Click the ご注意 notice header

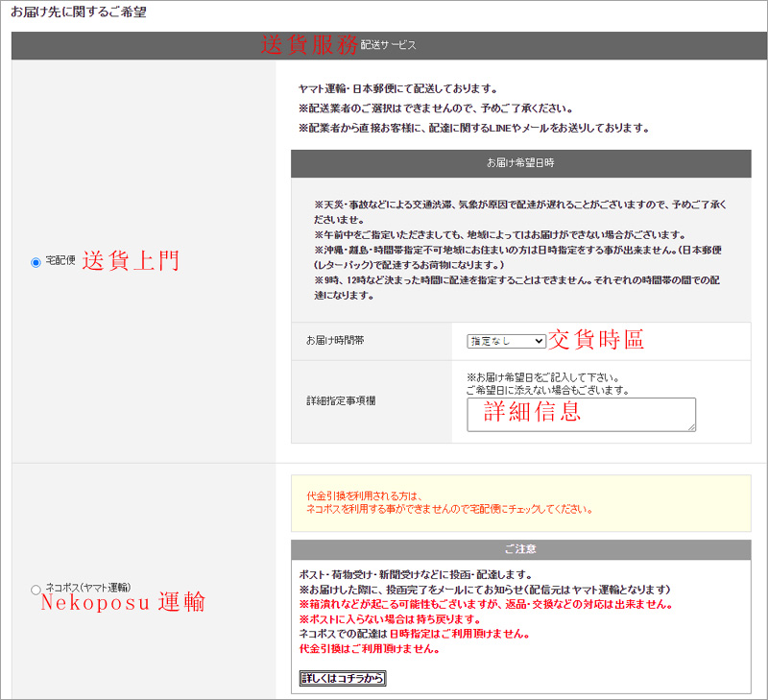pos(520,548)
